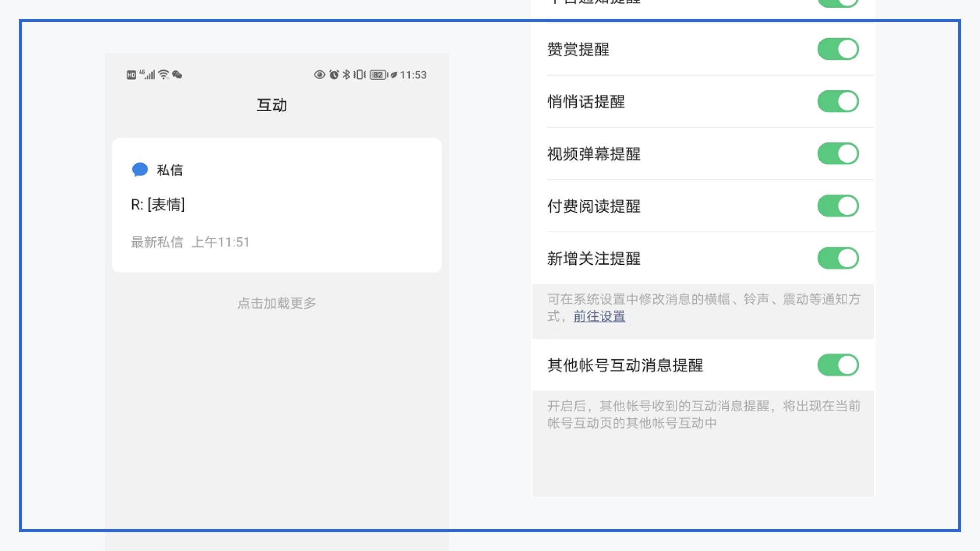Turn off the 悄悄话提醒 switch

[x=838, y=102]
